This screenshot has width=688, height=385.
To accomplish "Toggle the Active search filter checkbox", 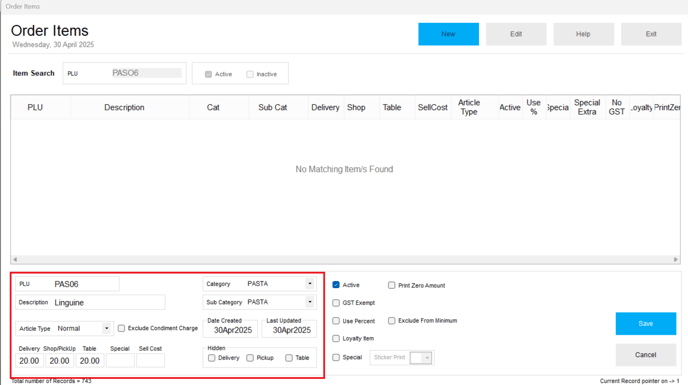I will pyautogui.click(x=208, y=74).
